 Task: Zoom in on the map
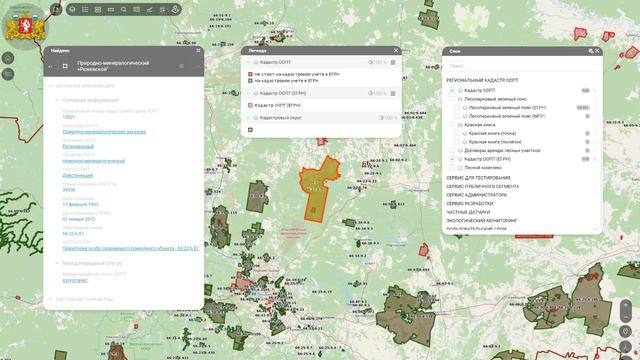pos(626,305)
